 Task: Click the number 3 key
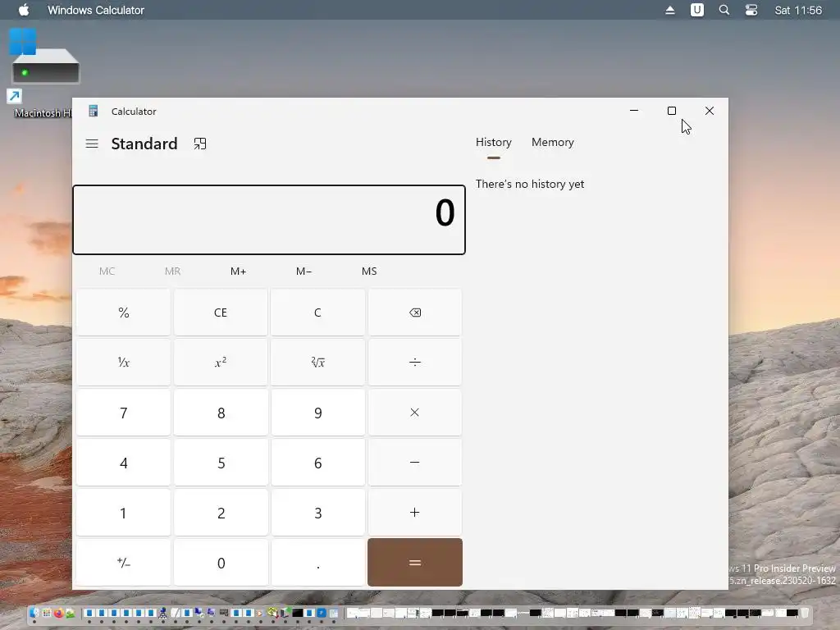[317, 513]
